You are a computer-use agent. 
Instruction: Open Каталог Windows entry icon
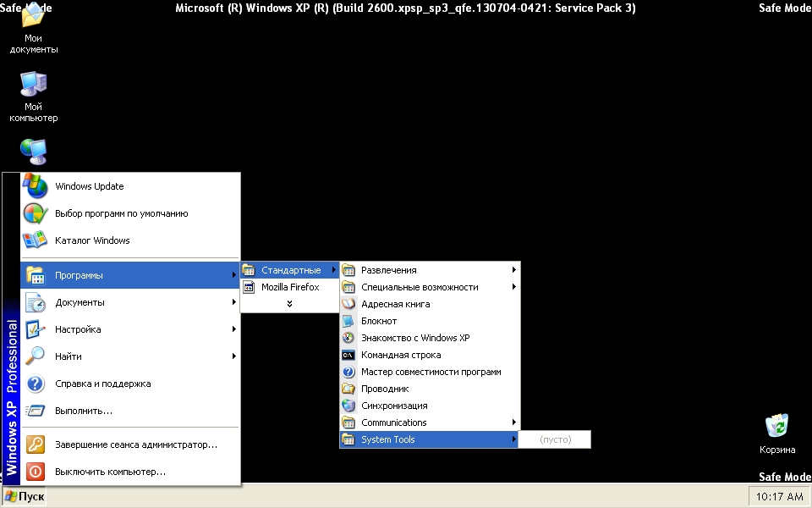click(36, 240)
